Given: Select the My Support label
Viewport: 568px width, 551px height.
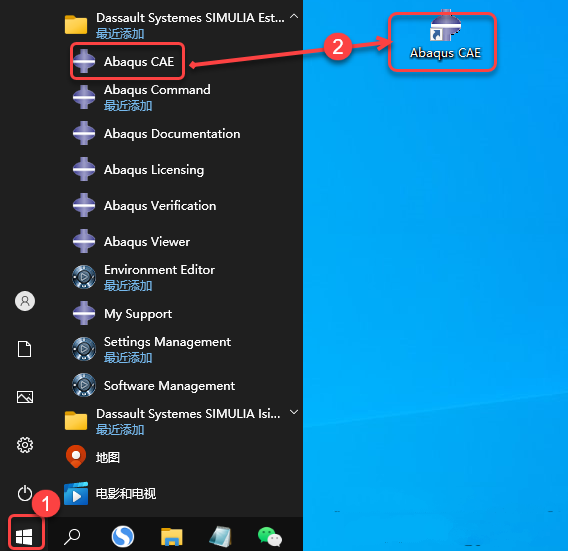Looking at the screenshot, I should [138, 314].
